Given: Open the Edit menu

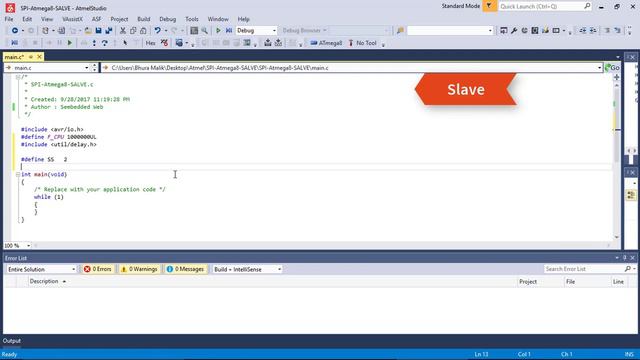Looking at the screenshot, I should coord(27,19).
